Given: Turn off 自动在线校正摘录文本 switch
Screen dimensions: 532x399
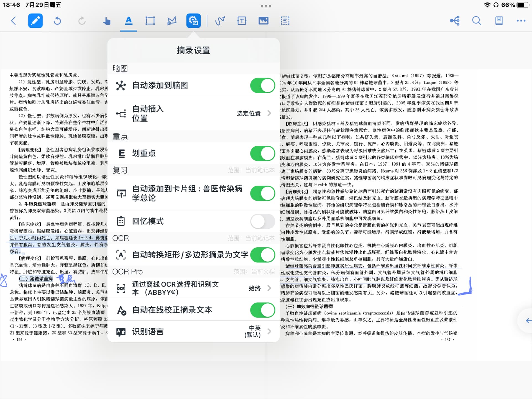Looking at the screenshot, I should tap(262, 310).
